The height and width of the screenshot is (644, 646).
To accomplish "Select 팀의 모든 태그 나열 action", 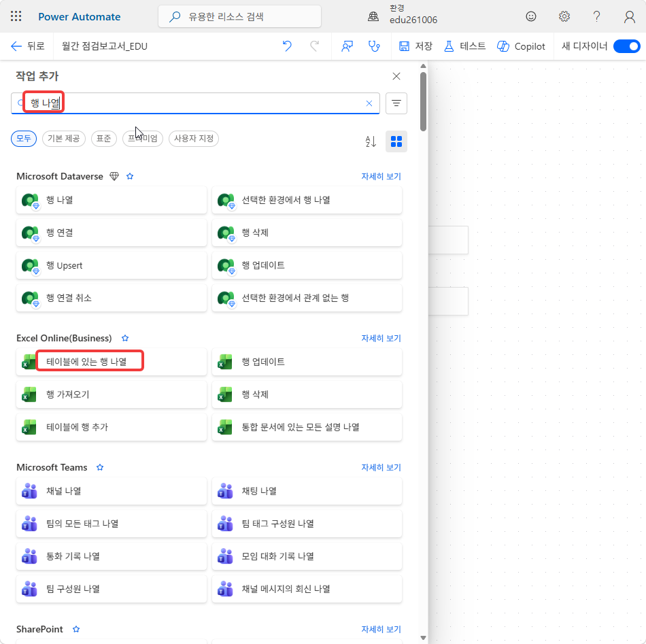I will point(112,524).
